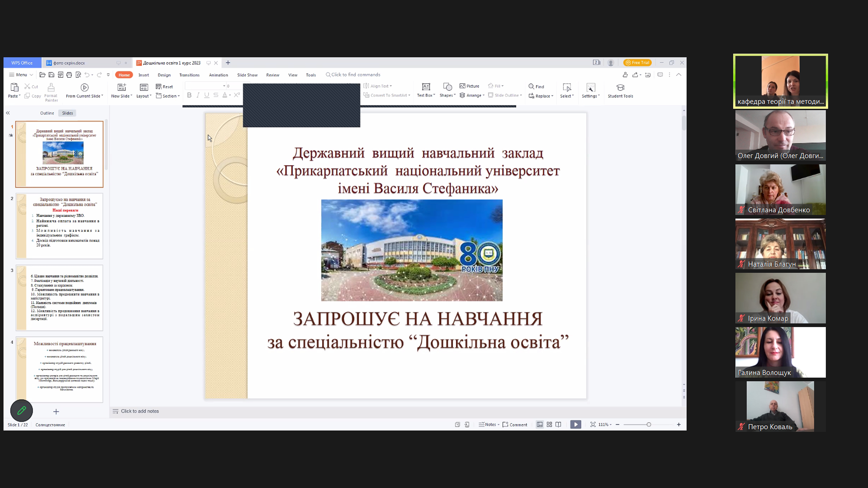Click the Free Trial button

(x=637, y=63)
